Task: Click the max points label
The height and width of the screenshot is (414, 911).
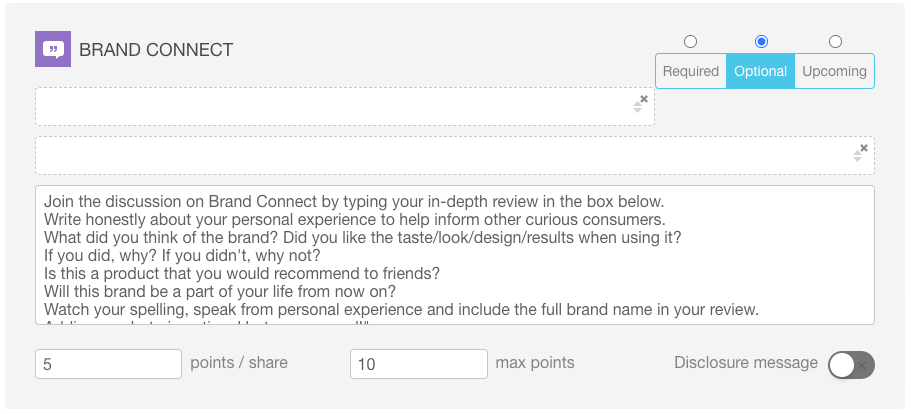Action: 535,363
